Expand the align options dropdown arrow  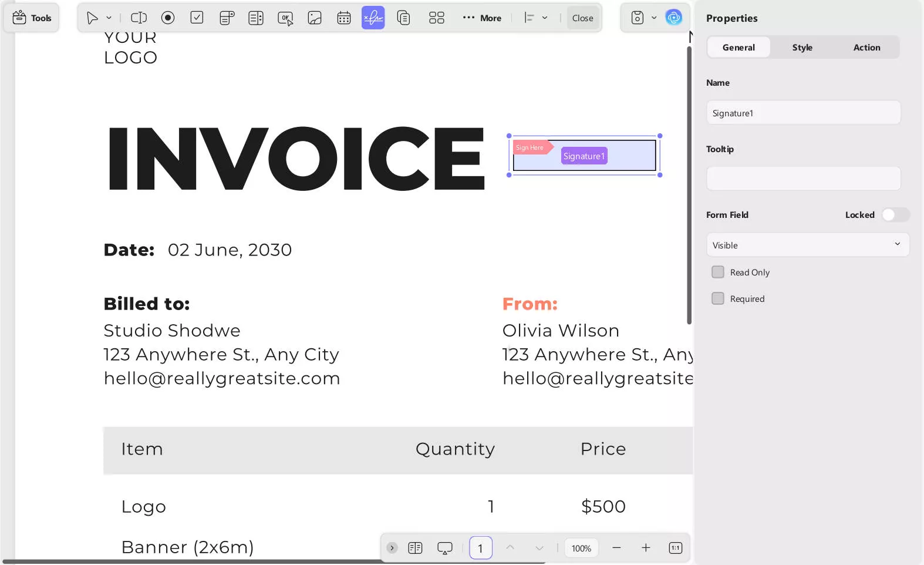point(545,18)
